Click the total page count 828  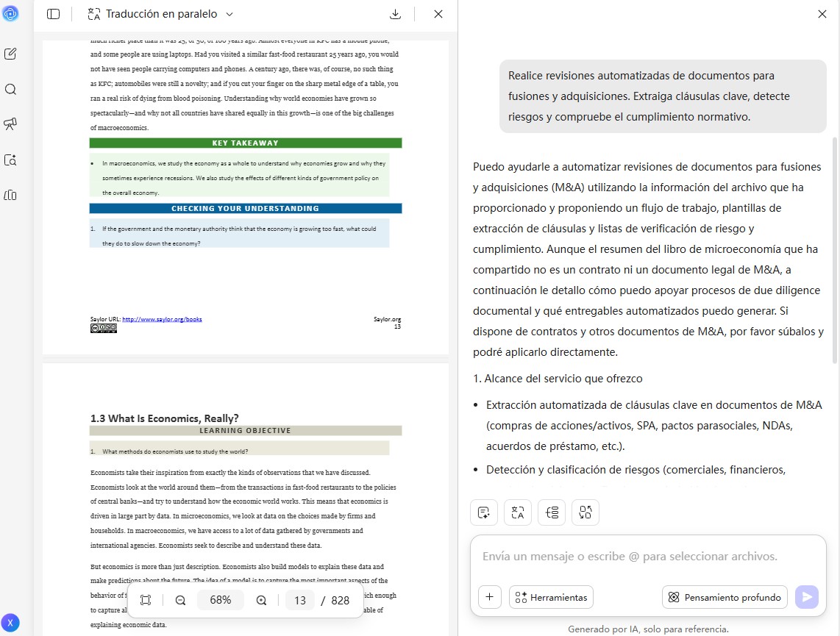point(340,600)
